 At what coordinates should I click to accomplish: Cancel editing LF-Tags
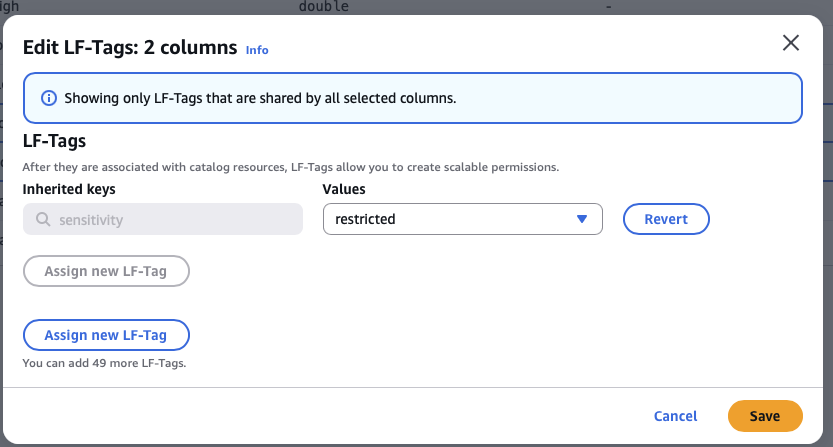(675, 416)
